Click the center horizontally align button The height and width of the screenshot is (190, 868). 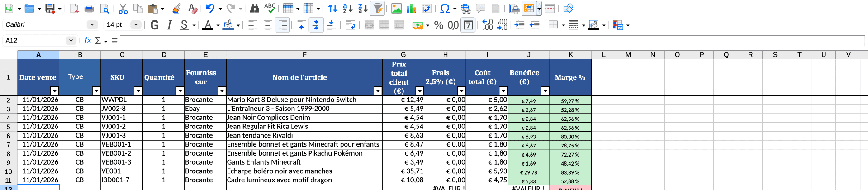(x=268, y=25)
